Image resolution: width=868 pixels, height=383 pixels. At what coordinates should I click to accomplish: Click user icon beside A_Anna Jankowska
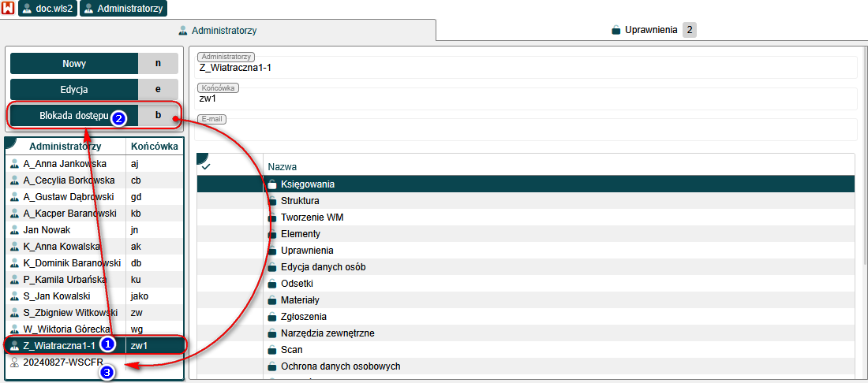(15, 164)
